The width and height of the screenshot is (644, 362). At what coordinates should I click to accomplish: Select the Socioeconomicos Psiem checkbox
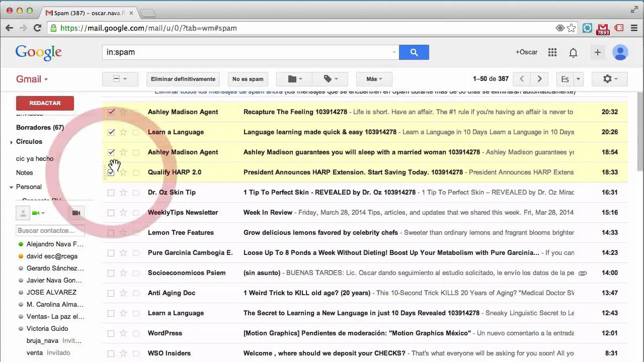pos(111,273)
